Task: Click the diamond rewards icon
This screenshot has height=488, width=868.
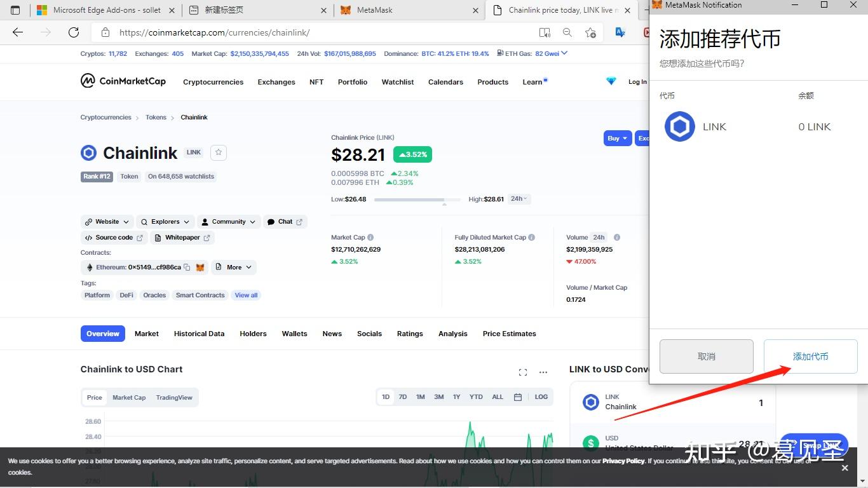Action: (611, 81)
